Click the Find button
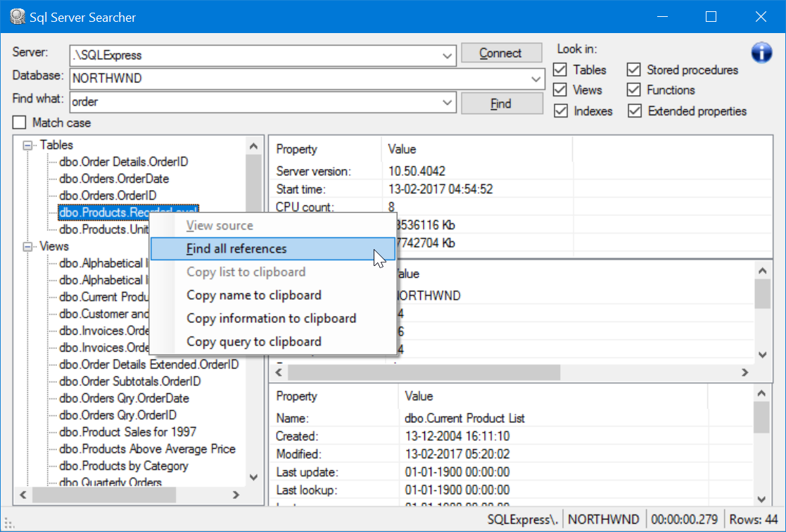This screenshot has height=532, width=786. (x=501, y=103)
